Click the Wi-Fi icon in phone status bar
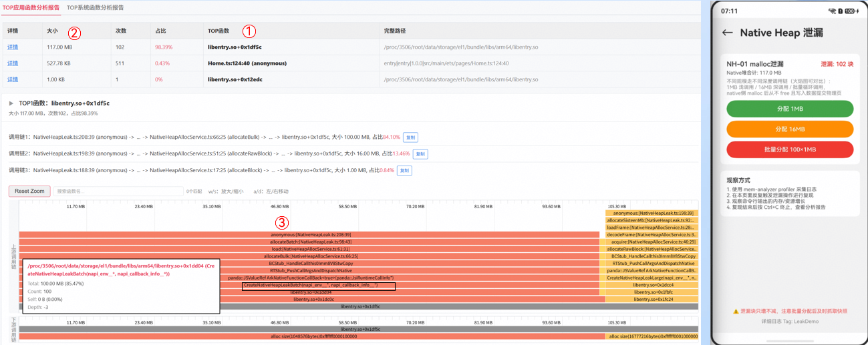This screenshot has width=868, height=345. (832, 11)
